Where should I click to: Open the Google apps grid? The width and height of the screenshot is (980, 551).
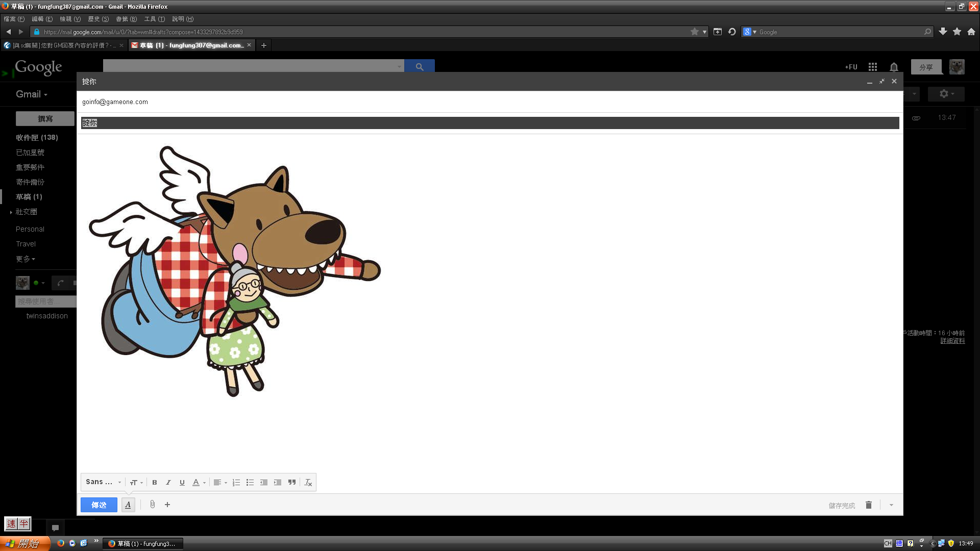click(873, 67)
